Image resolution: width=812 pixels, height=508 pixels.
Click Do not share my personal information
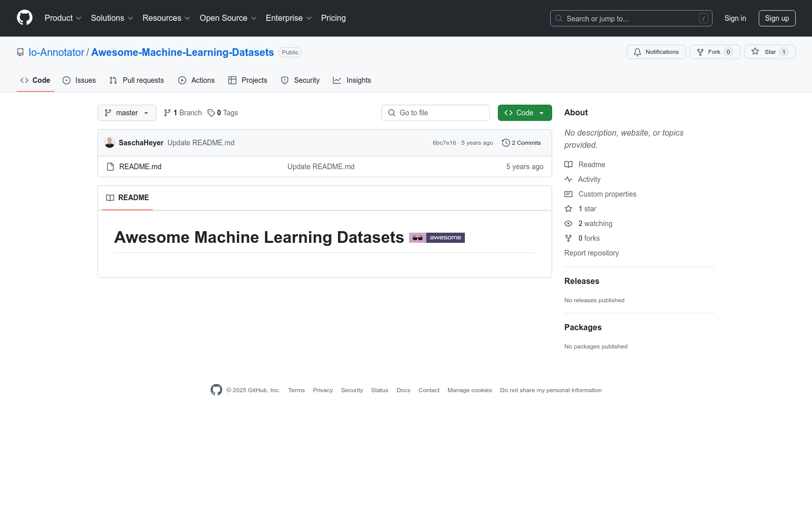[x=551, y=390]
